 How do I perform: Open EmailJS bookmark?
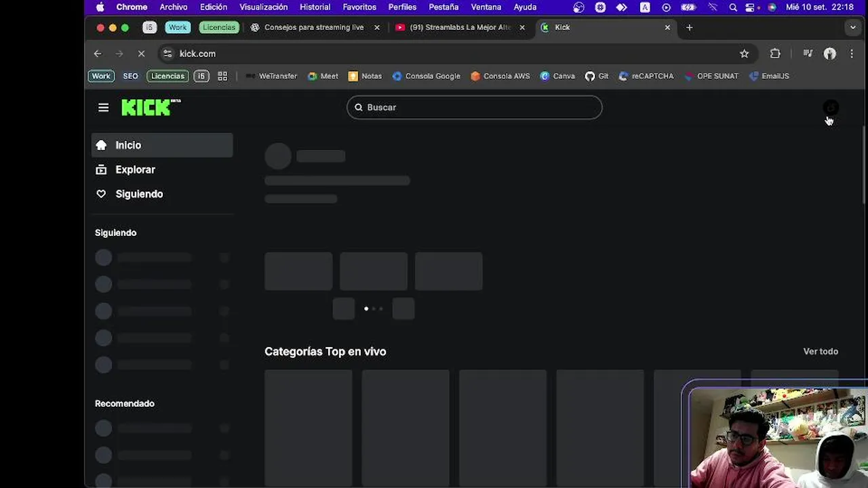769,76
